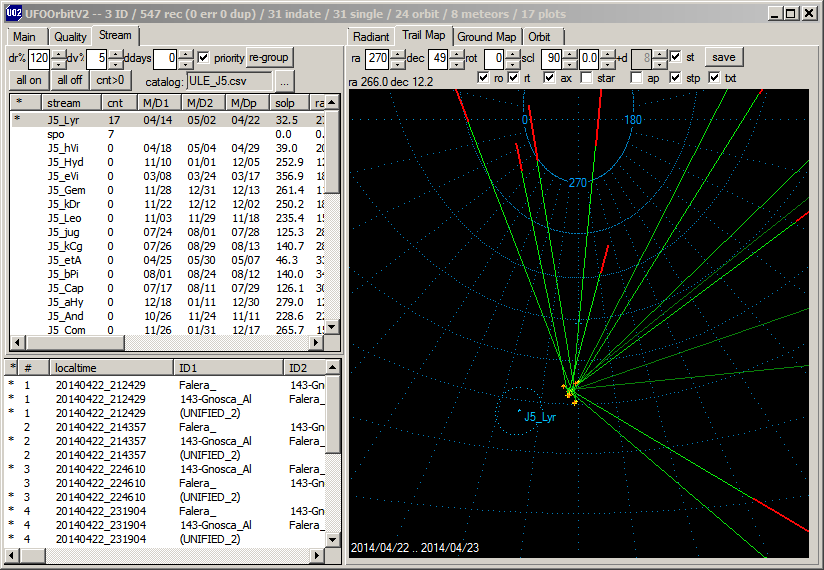This screenshot has height=570, width=824.
Task: Toggle the ax checkbox off
Action: click(549, 78)
